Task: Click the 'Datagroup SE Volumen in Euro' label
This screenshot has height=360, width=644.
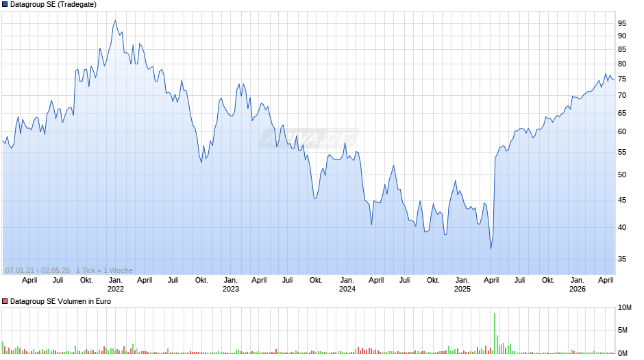Action: [60, 301]
